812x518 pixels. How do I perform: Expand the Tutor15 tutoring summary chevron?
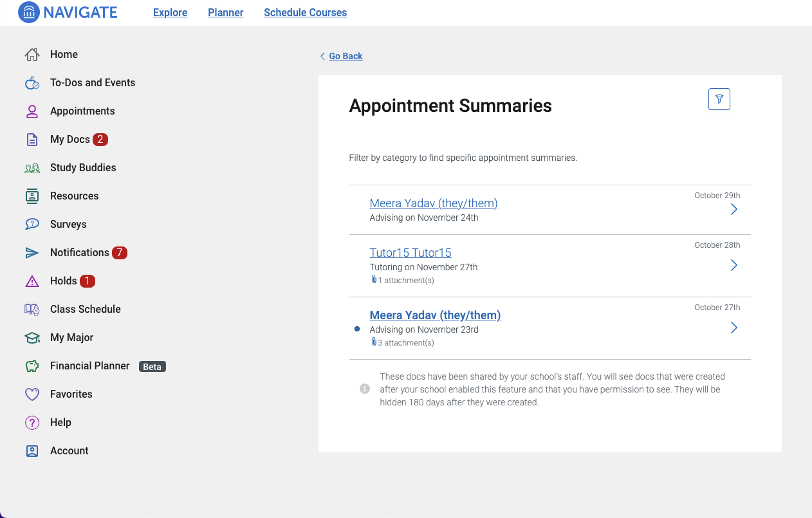point(734,264)
